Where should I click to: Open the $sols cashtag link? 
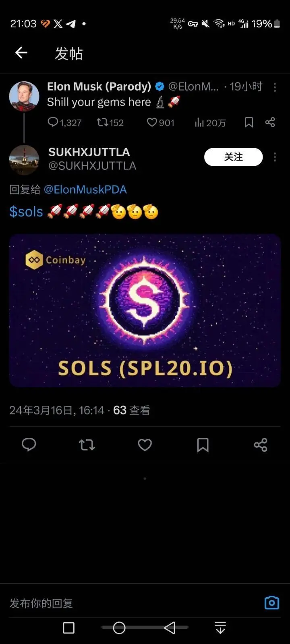tap(26, 211)
